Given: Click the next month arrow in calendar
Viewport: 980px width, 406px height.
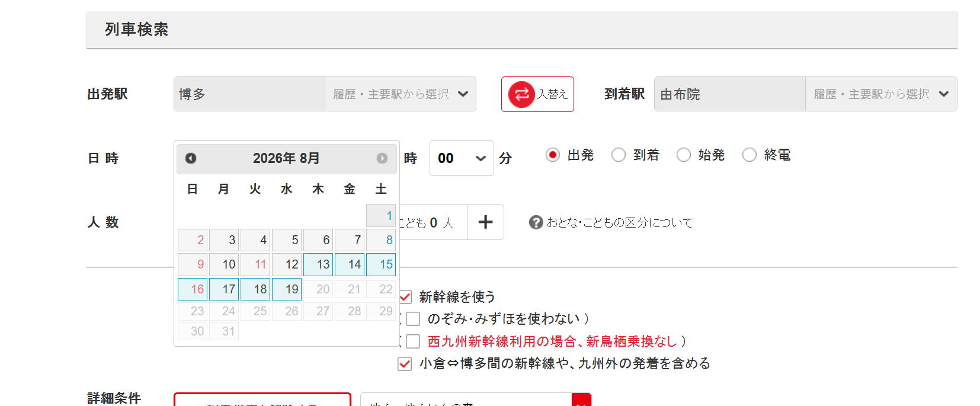Looking at the screenshot, I should click(382, 158).
